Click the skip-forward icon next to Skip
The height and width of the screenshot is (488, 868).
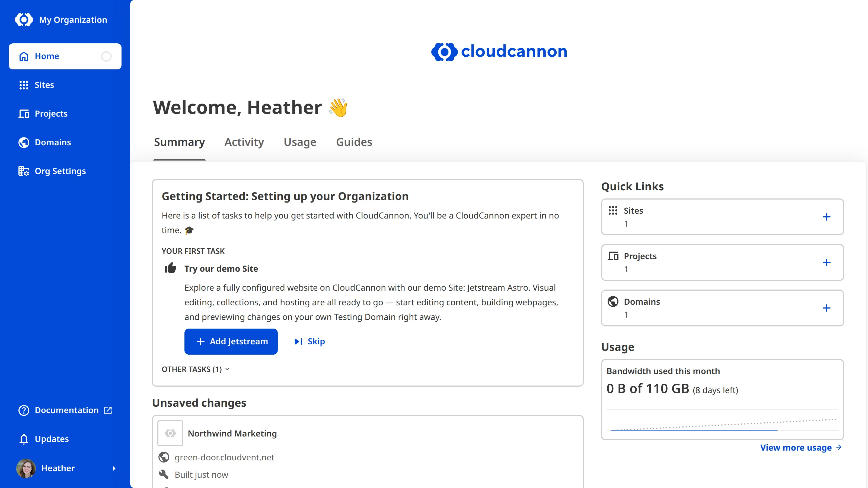click(x=298, y=342)
